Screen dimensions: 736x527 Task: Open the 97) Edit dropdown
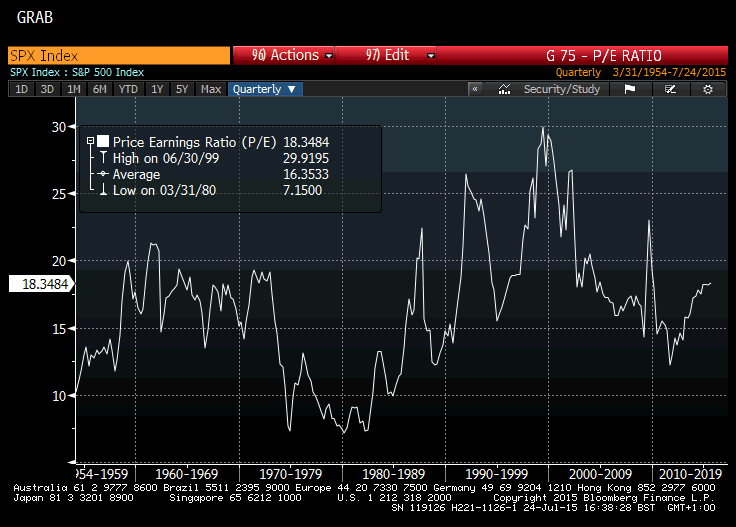386,55
